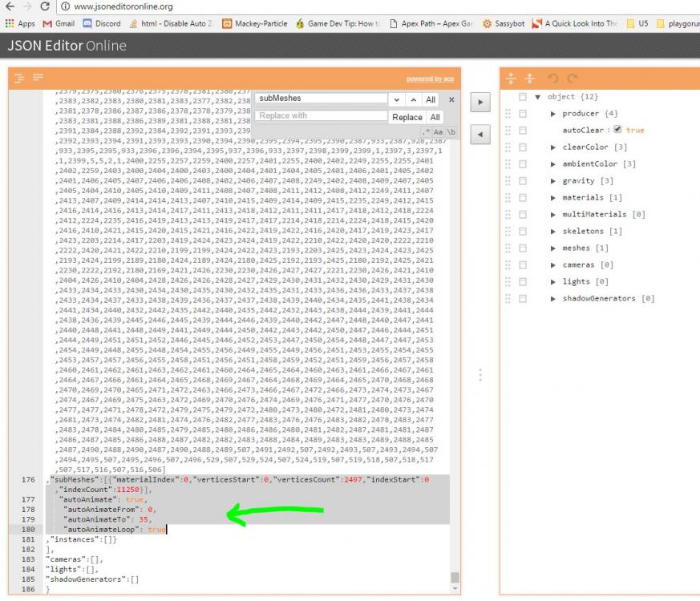This screenshot has height=601, width=700.
Task: Open the Gmail bookmark
Action: (59, 24)
